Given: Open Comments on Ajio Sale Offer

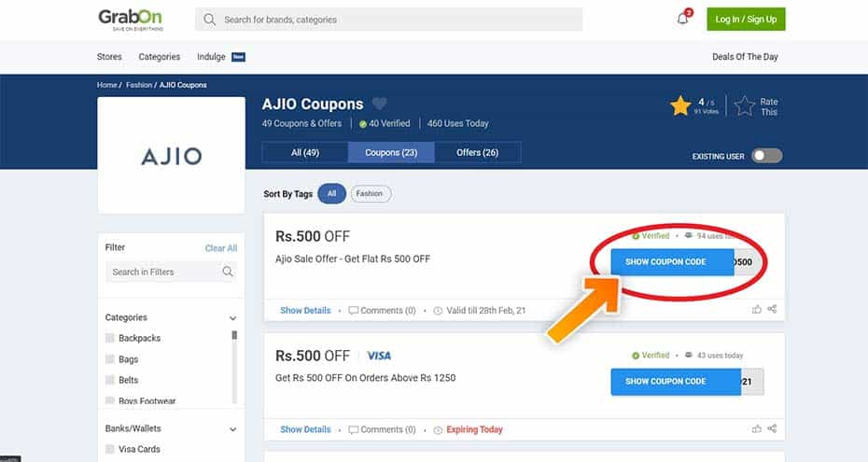Looking at the screenshot, I should tap(382, 311).
